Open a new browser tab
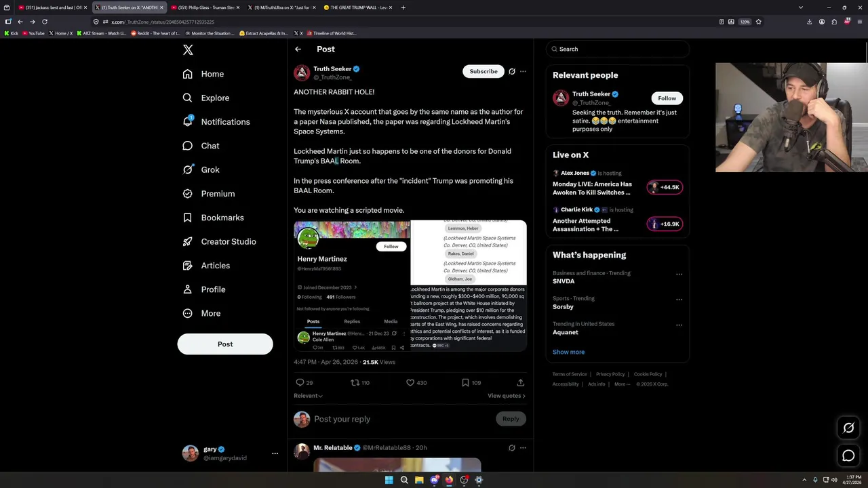Image resolution: width=868 pixels, height=488 pixels. click(x=403, y=7)
